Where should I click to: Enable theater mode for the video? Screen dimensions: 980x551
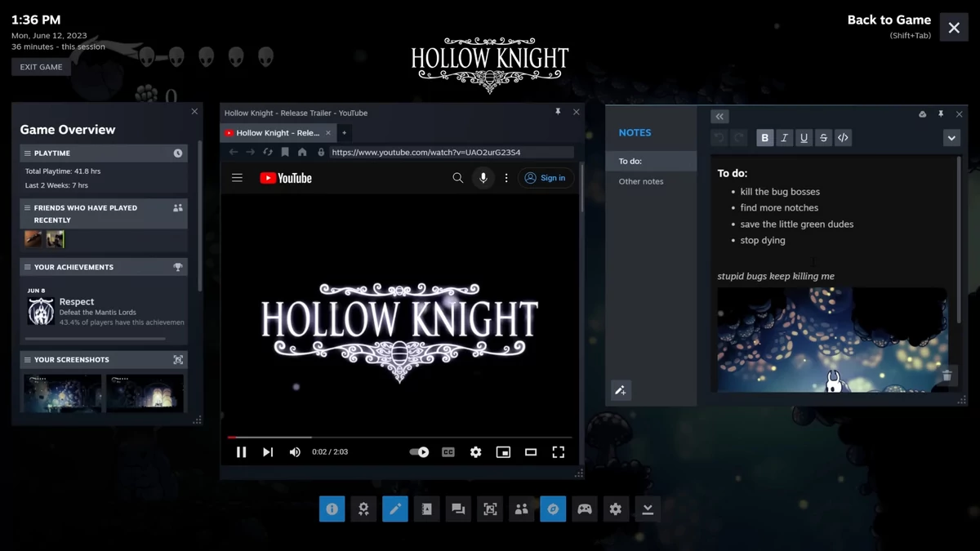[531, 452]
